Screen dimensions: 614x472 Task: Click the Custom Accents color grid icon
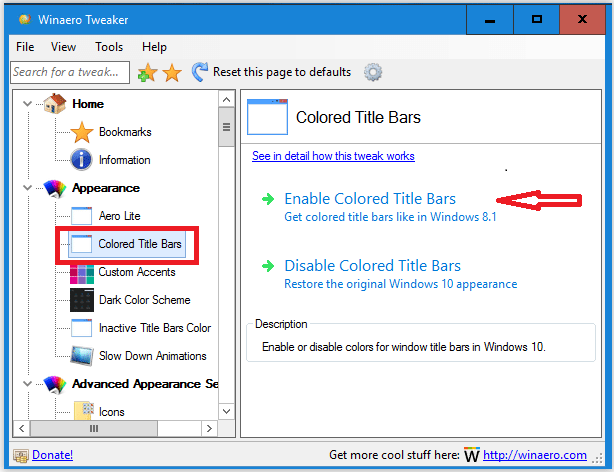(82, 273)
